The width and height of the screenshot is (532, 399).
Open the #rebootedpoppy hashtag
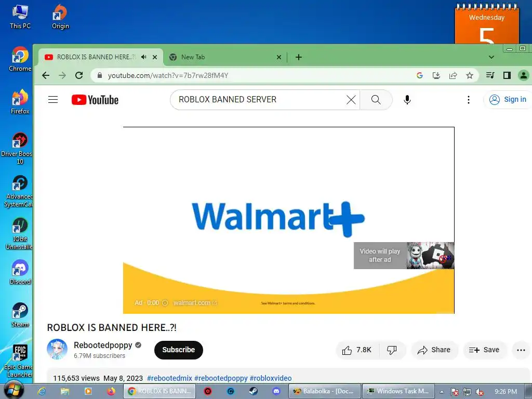tap(221, 378)
